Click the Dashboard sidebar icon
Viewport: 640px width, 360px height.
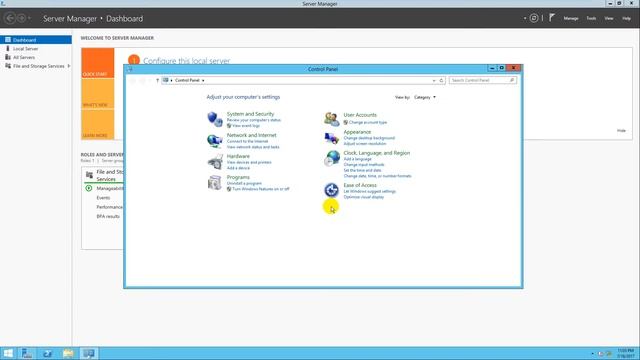point(8,40)
